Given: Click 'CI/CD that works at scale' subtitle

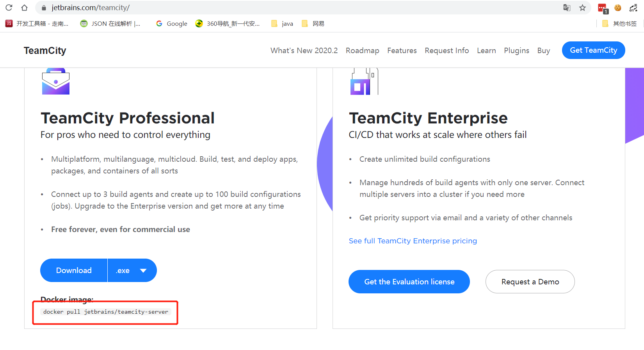Looking at the screenshot, I should 438,135.
